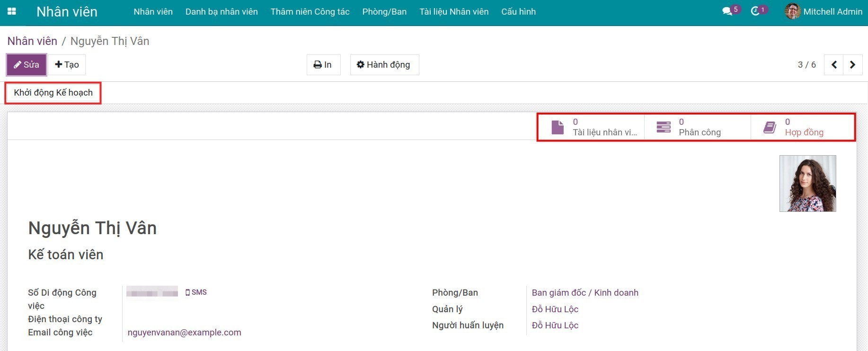The width and height of the screenshot is (868, 351).
Task: Click the employee profile photo
Action: coord(807,184)
